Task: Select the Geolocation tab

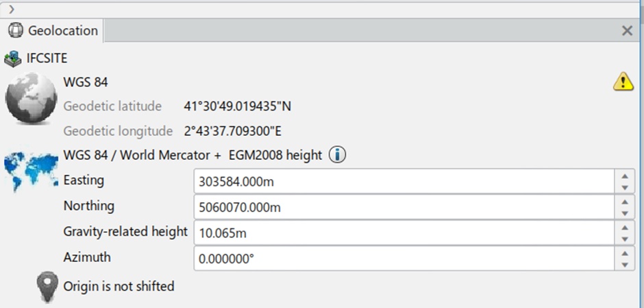Action: (x=53, y=31)
